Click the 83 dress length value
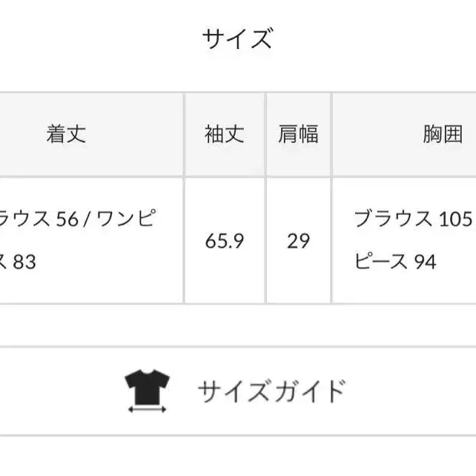Screen dimensions: 476x476 click(x=24, y=262)
